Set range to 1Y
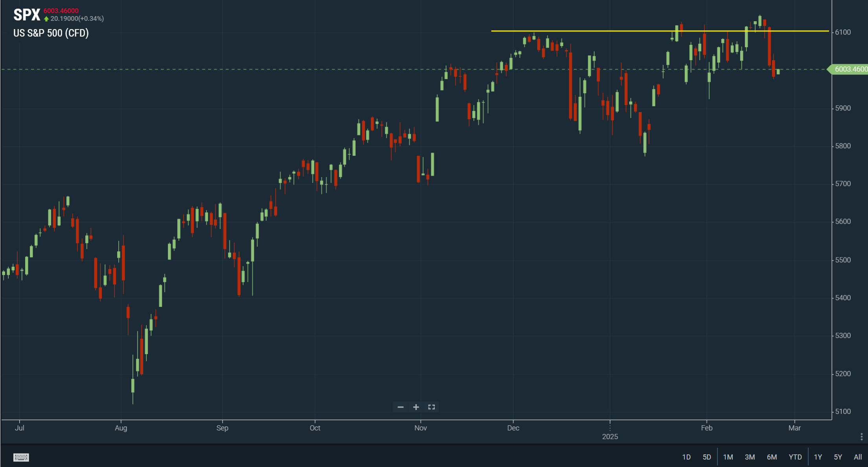This screenshot has height=467, width=868. tap(818, 457)
